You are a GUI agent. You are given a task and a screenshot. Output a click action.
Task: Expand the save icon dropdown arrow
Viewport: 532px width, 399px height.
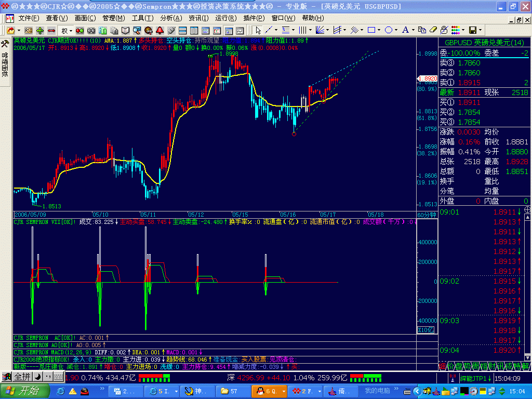(480, 30)
